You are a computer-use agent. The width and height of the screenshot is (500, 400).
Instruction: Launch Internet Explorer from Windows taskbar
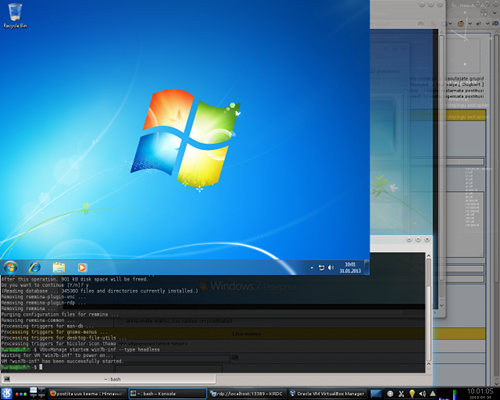pyautogui.click(x=35, y=267)
